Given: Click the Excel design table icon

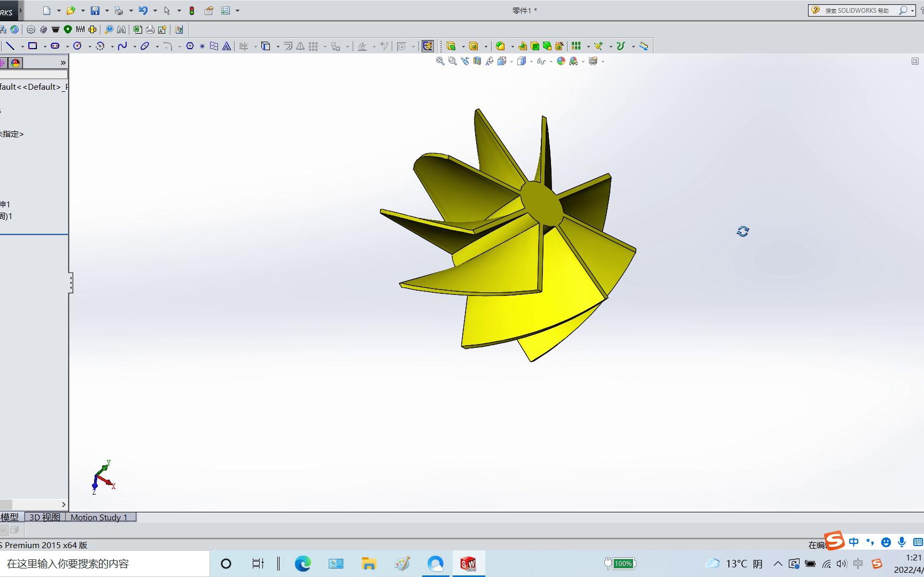Looking at the screenshot, I should (x=138, y=30).
